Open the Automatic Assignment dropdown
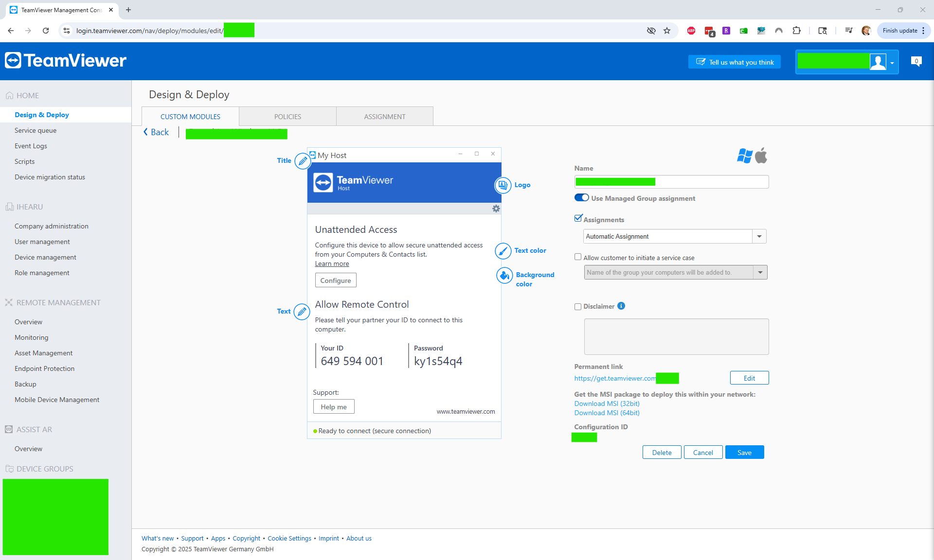 coord(675,236)
